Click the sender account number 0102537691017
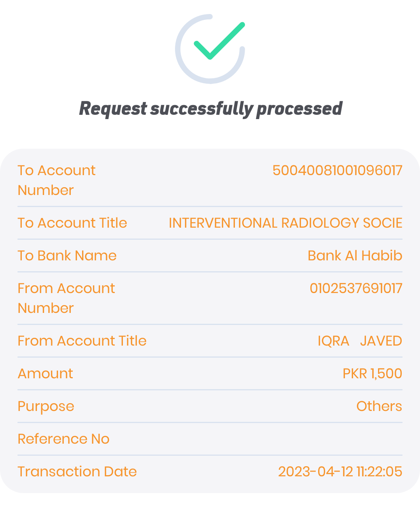420x532 pixels. coord(356,288)
